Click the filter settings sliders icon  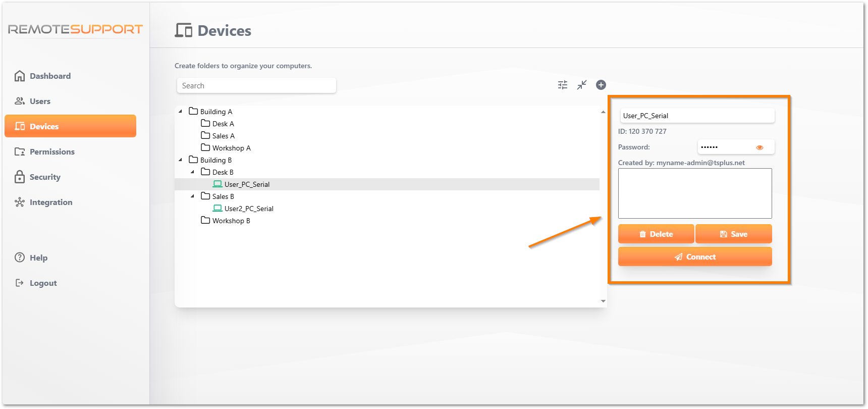tap(562, 85)
